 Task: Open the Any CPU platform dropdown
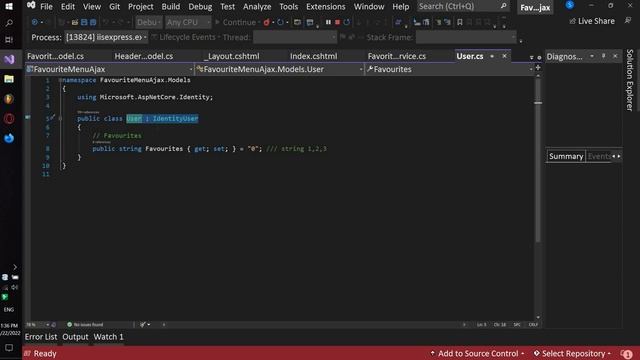tap(188, 22)
